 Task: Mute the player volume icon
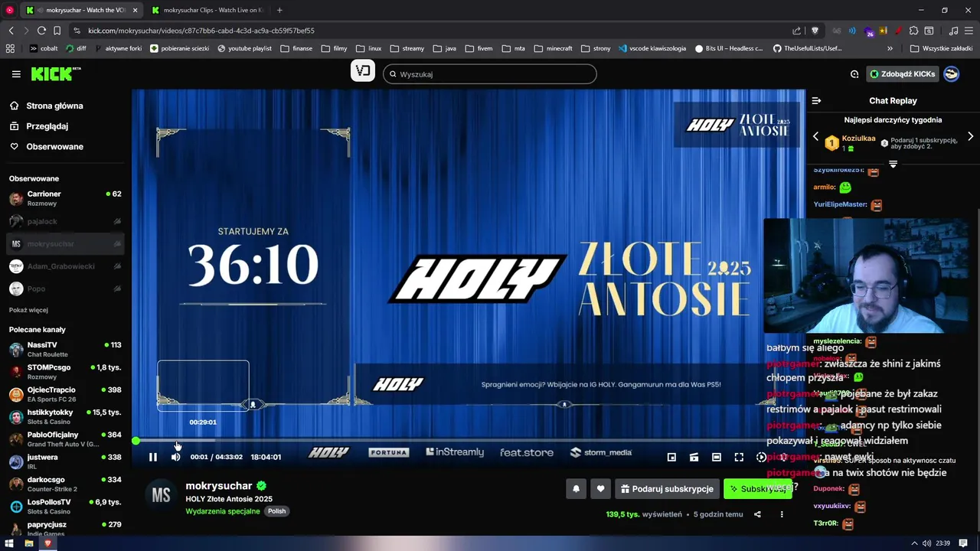tap(175, 457)
